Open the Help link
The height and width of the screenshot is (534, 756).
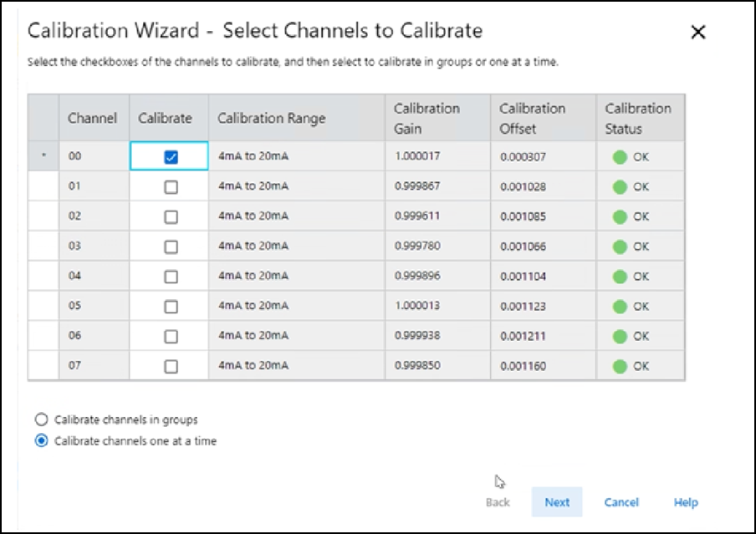(686, 502)
